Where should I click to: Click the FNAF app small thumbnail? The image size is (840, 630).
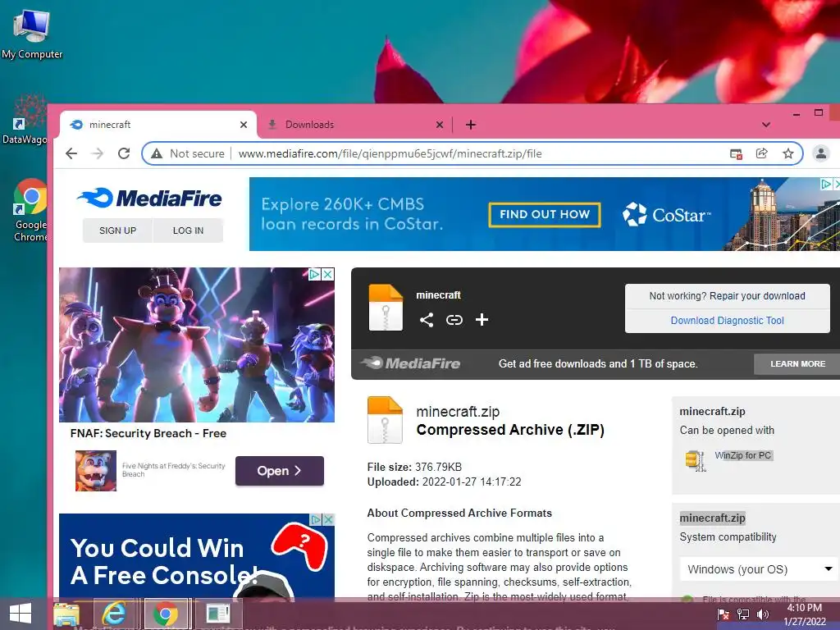click(96, 471)
